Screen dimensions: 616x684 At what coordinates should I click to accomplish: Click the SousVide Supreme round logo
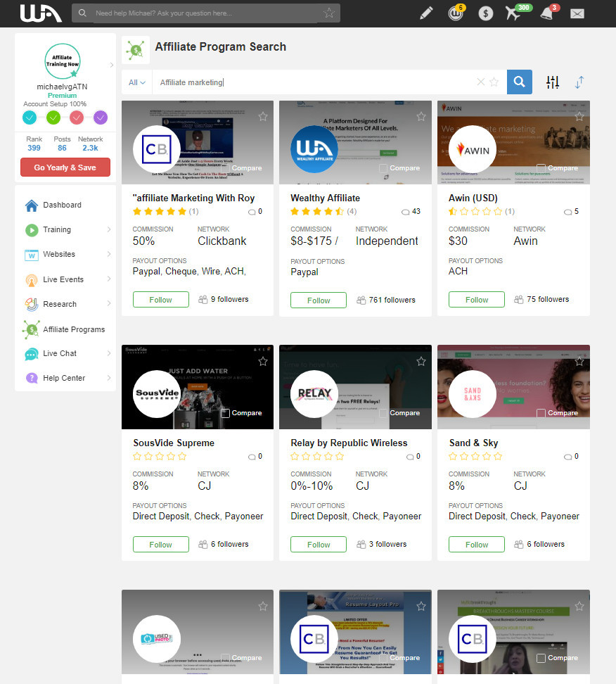click(157, 394)
